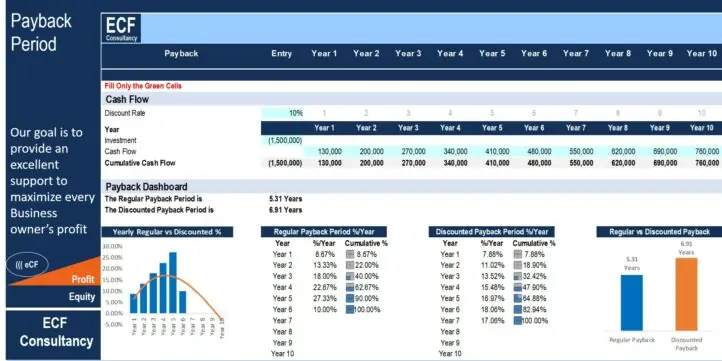Click the Discounted Payback Period %/Year table title
The height and width of the screenshot is (361, 722).
coord(492,232)
